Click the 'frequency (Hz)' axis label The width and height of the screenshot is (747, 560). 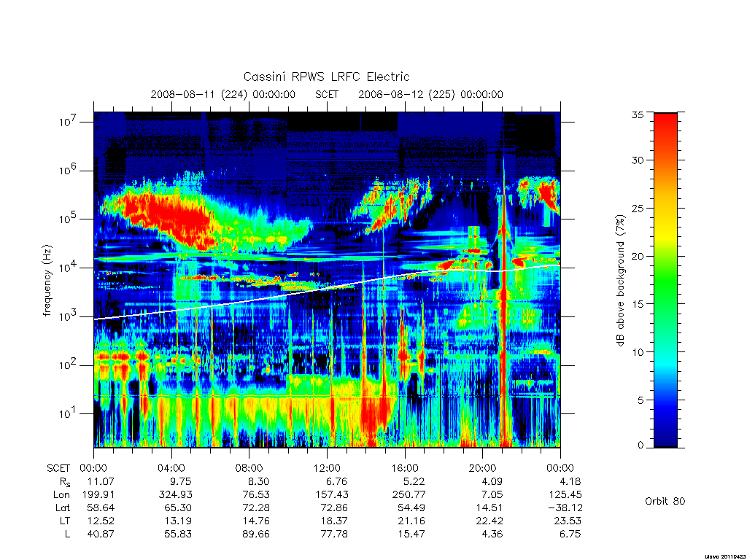47,281
